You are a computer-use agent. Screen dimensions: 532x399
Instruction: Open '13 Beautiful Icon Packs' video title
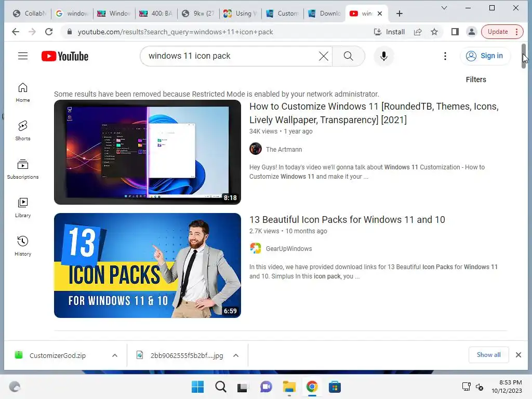(347, 220)
